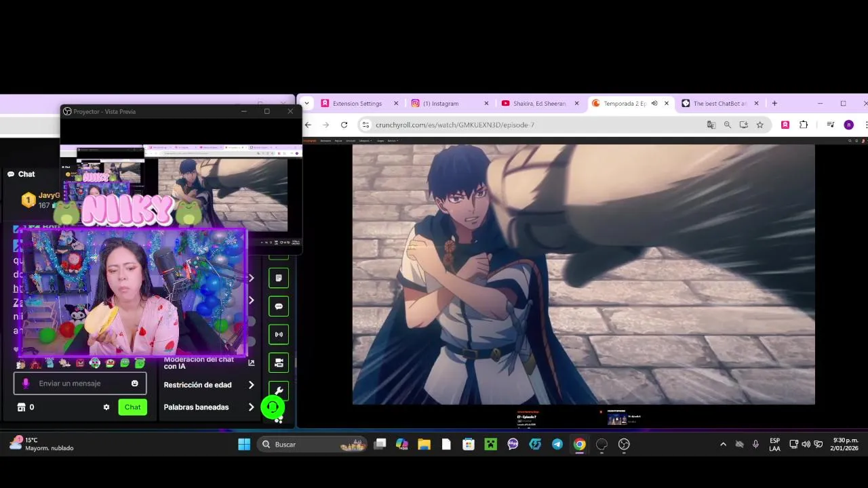Show hidden system tray icons

point(723,445)
